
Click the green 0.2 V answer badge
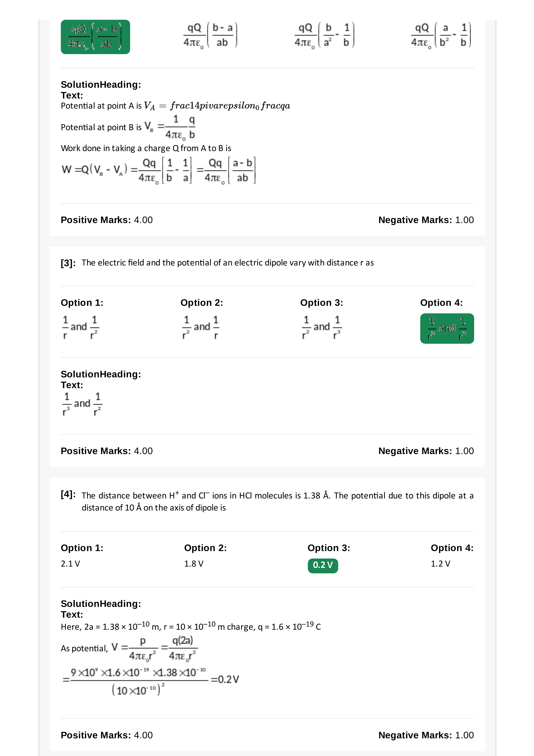pos(323,565)
